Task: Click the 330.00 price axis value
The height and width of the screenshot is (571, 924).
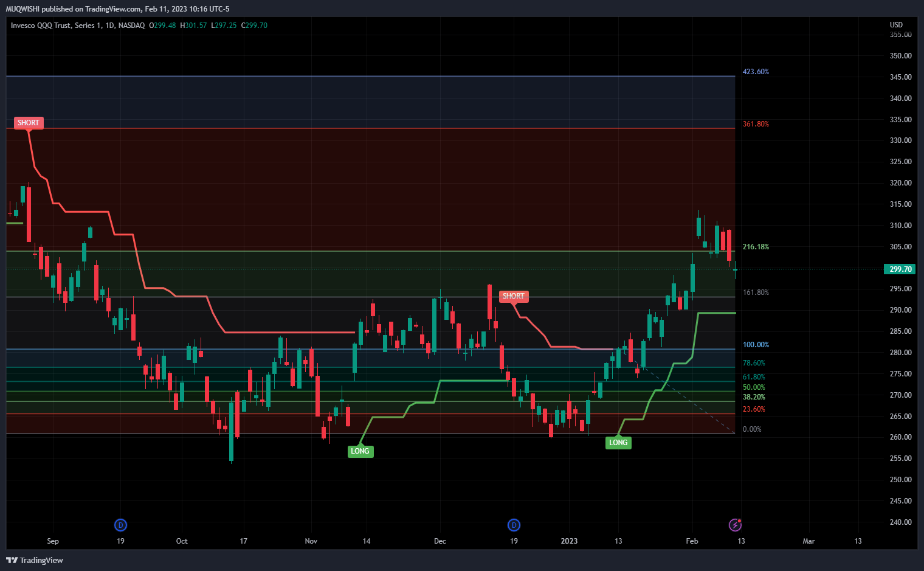Action: pos(900,140)
